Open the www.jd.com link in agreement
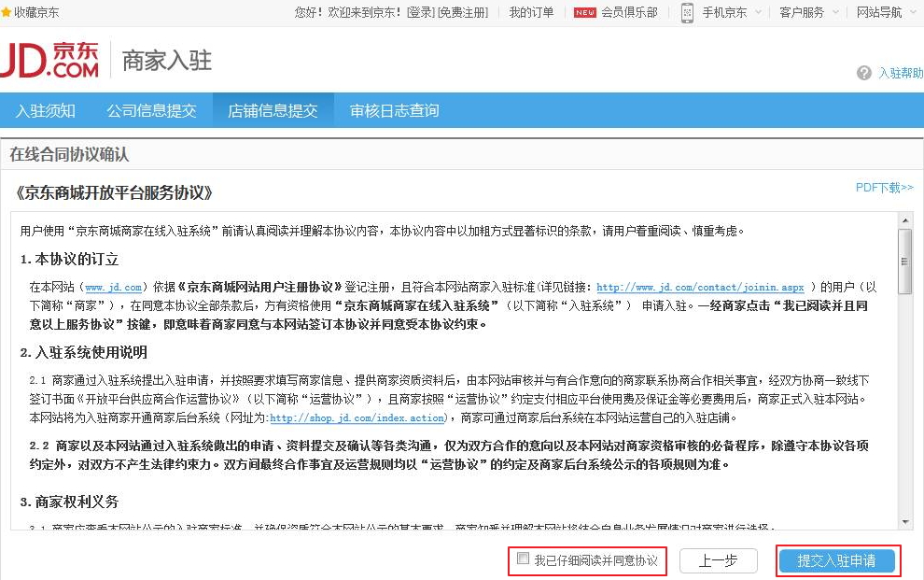The image size is (924, 580). tap(113, 287)
